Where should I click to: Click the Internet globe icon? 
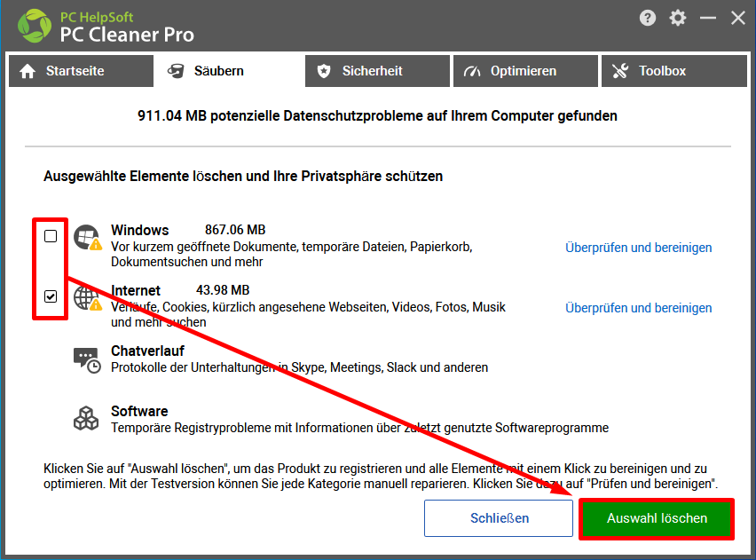tap(87, 297)
